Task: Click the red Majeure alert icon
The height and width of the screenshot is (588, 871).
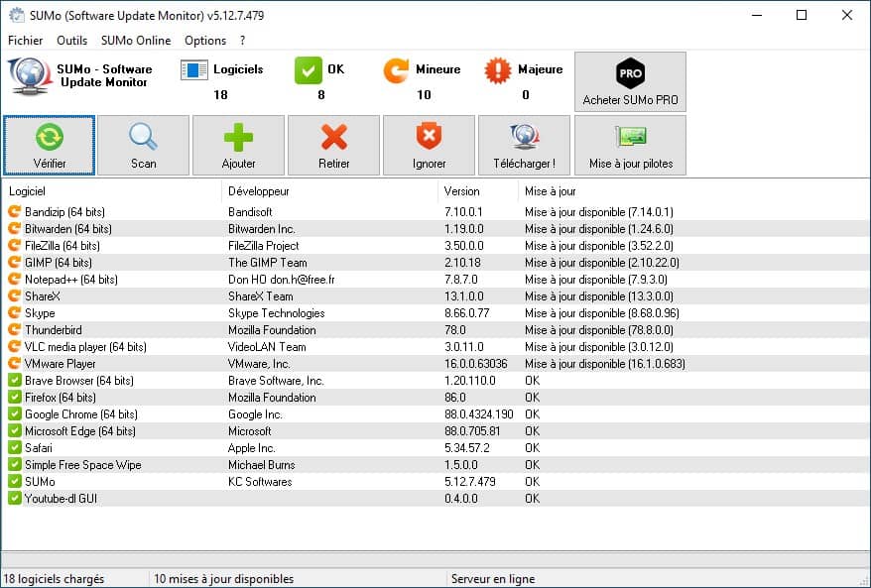Action: [x=498, y=70]
